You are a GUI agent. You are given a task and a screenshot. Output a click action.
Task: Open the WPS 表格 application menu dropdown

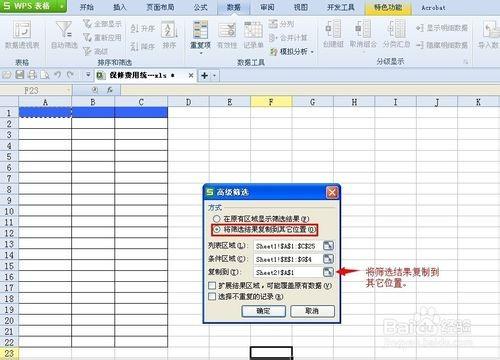62,6
